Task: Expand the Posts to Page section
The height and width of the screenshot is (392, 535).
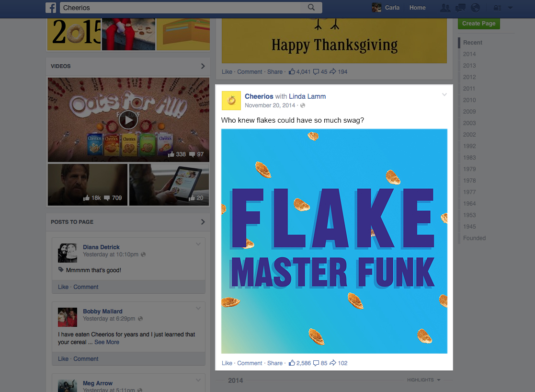Action: coord(203,221)
